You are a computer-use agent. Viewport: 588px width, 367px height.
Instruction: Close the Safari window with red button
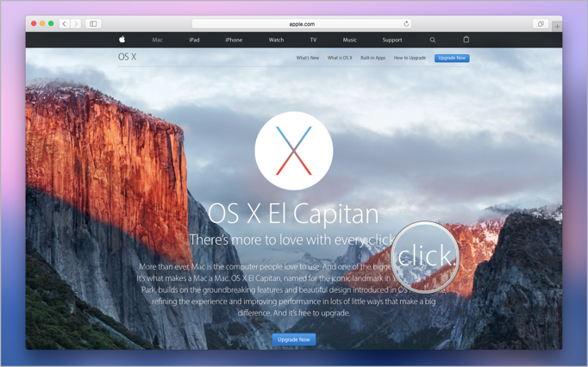click(34, 23)
